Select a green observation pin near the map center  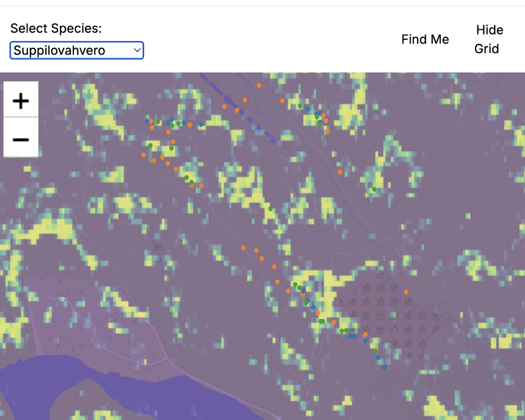[x=270, y=208]
